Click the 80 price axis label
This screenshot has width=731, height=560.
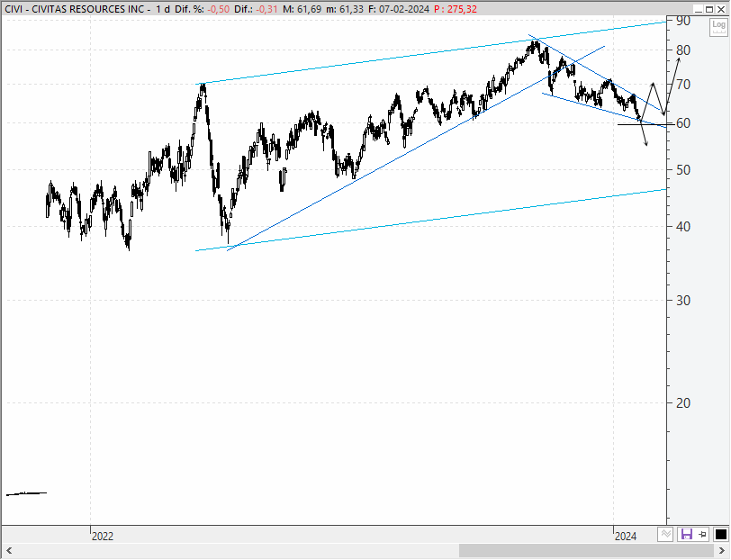click(x=683, y=50)
